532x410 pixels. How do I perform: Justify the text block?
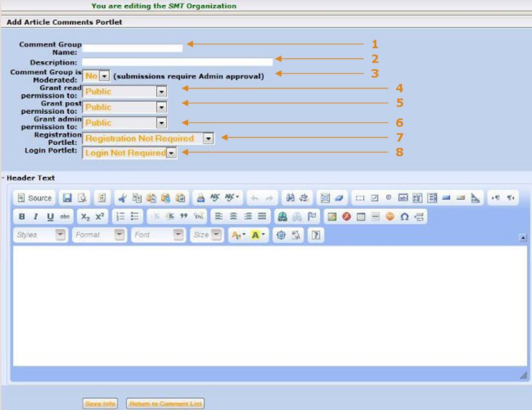click(x=262, y=217)
